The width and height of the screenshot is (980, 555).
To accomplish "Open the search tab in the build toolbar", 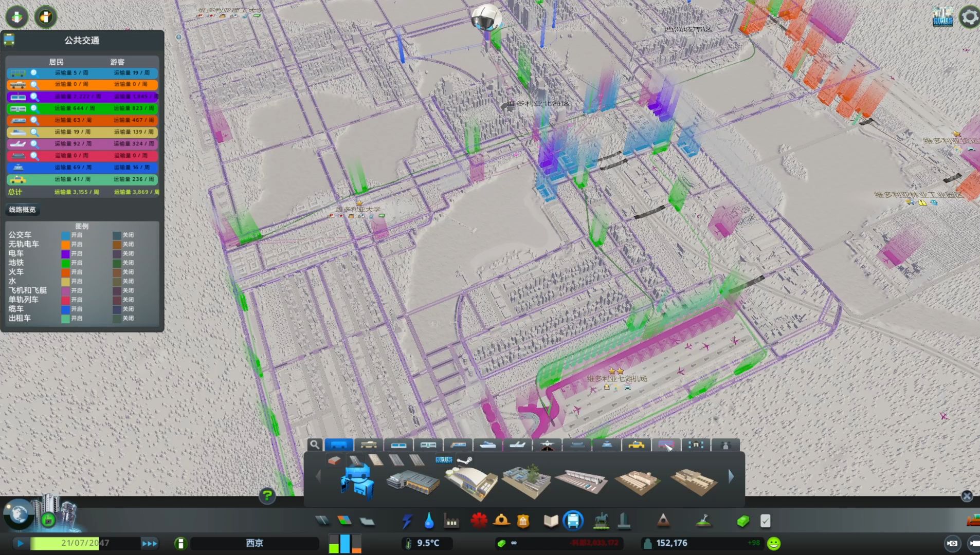I will click(315, 445).
